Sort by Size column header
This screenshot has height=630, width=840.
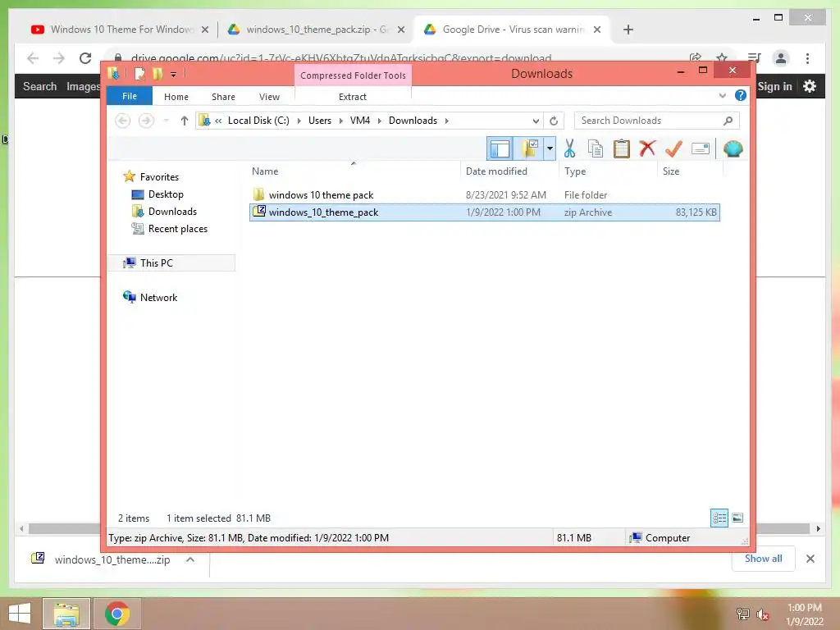(x=690, y=171)
